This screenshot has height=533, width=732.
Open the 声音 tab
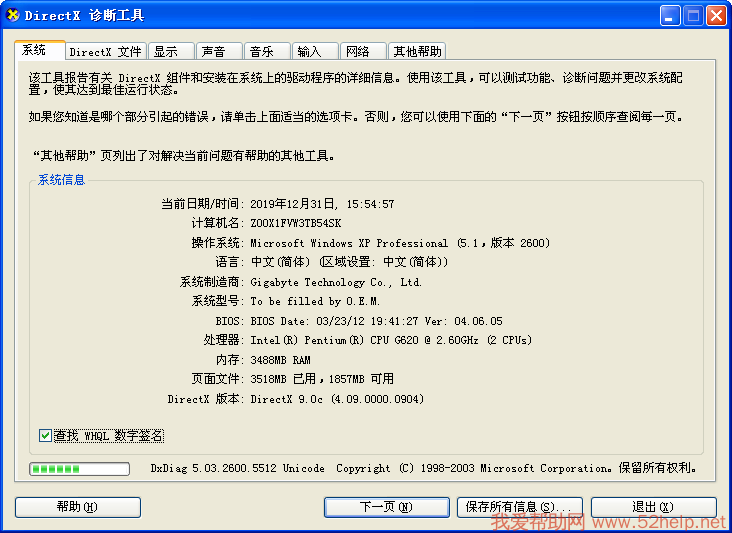point(219,51)
